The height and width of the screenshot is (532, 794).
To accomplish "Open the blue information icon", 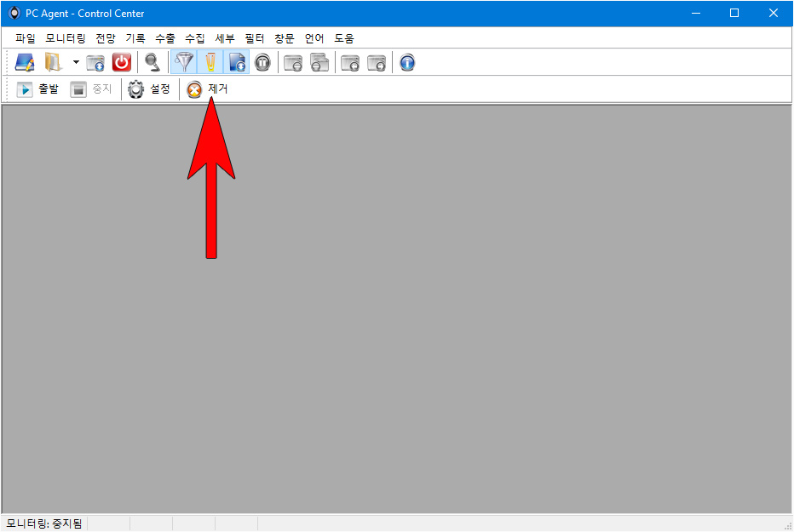I will (407, 63).
